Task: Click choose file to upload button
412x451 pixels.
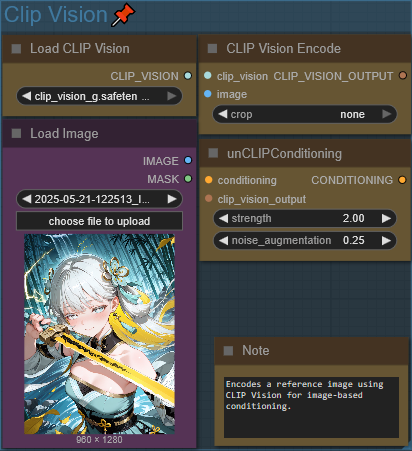Action: click(99, 221)
